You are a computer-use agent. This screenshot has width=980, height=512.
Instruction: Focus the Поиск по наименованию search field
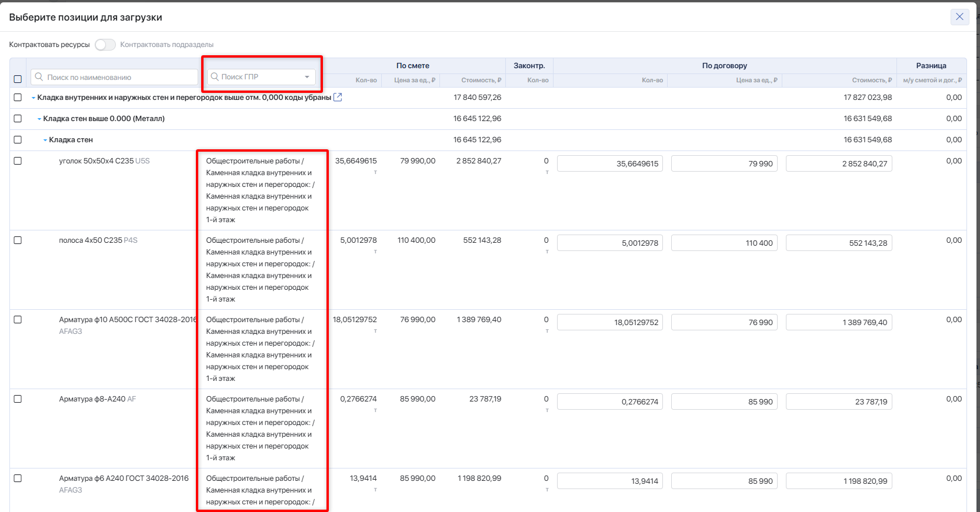click(x=118, y=77)
